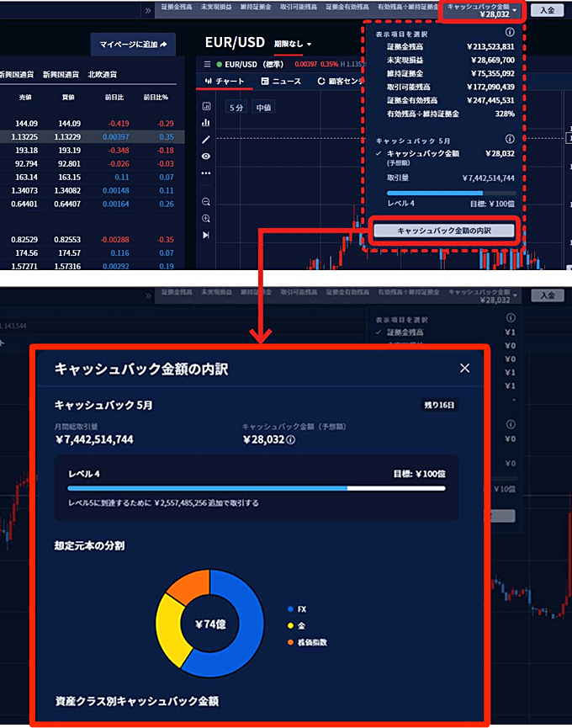
Task: Toggle 取引可能残高 item showing ¥172,090,439
Action: click(445, 87)
